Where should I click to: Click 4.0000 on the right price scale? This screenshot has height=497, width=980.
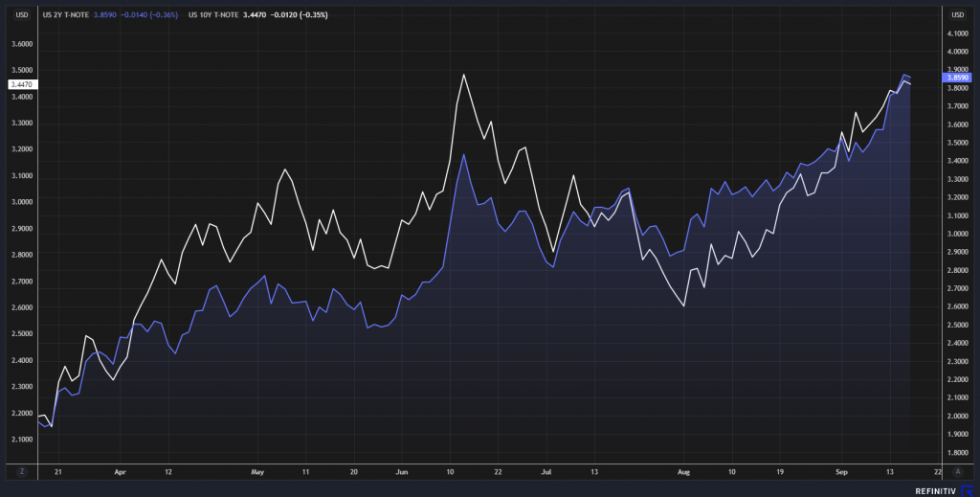957,52
